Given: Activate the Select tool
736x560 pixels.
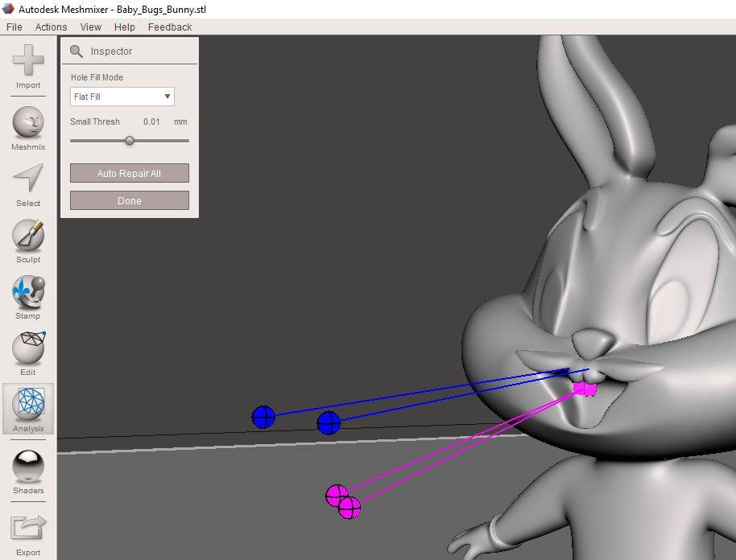Looking at the screenshot, I should [28, 185].
